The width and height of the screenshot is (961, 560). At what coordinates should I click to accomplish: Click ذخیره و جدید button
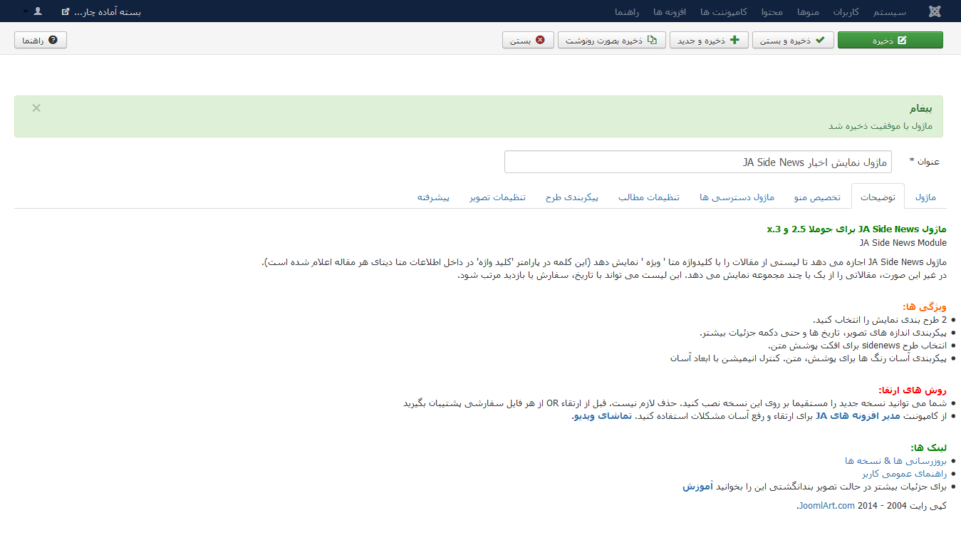click(x=709, y=40)
